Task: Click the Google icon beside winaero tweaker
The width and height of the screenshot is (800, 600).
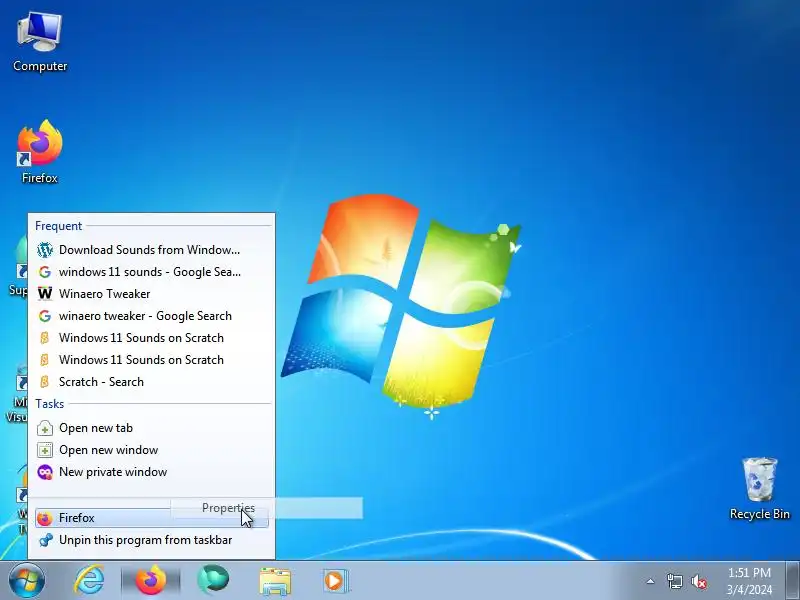Action: (x=45, y=316)
